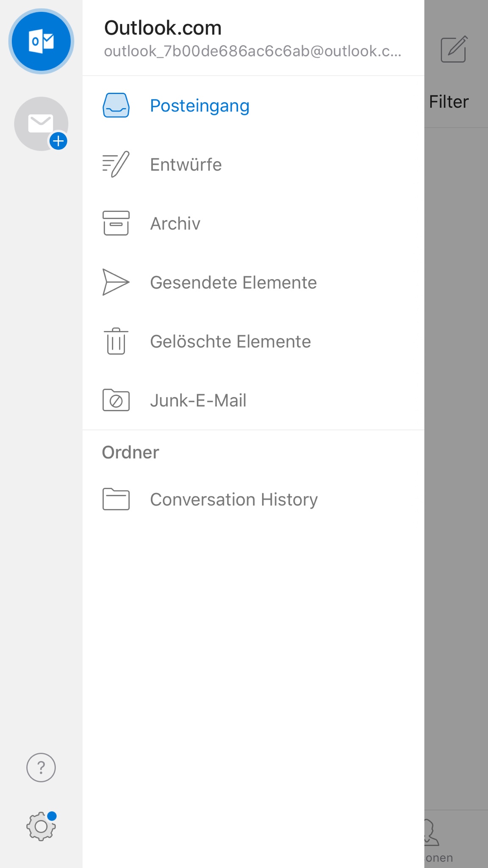
Task: Tap the add mail account icon
Action: click(x=41, y=124)
